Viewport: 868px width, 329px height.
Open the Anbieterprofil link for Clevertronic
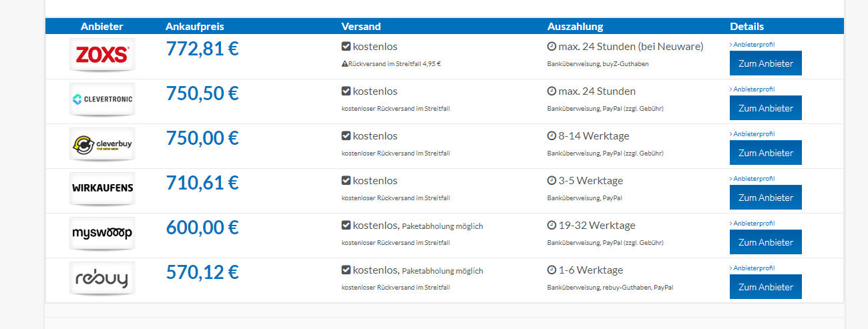[752, 89]
